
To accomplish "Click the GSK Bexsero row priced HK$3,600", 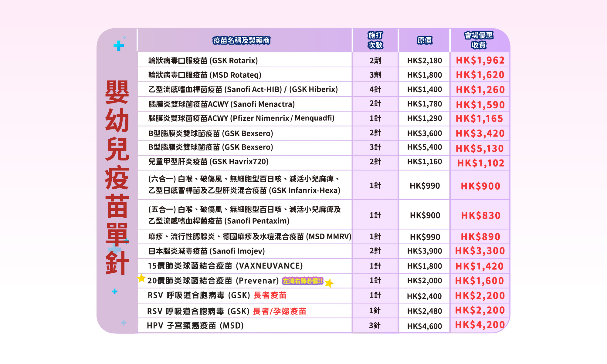I will point(211,133).
